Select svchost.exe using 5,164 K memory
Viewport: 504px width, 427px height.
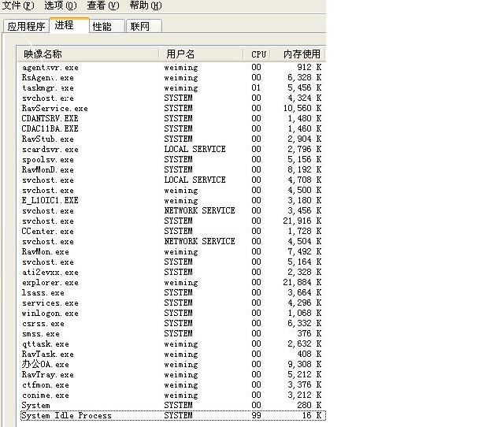(x=172, y=262)
